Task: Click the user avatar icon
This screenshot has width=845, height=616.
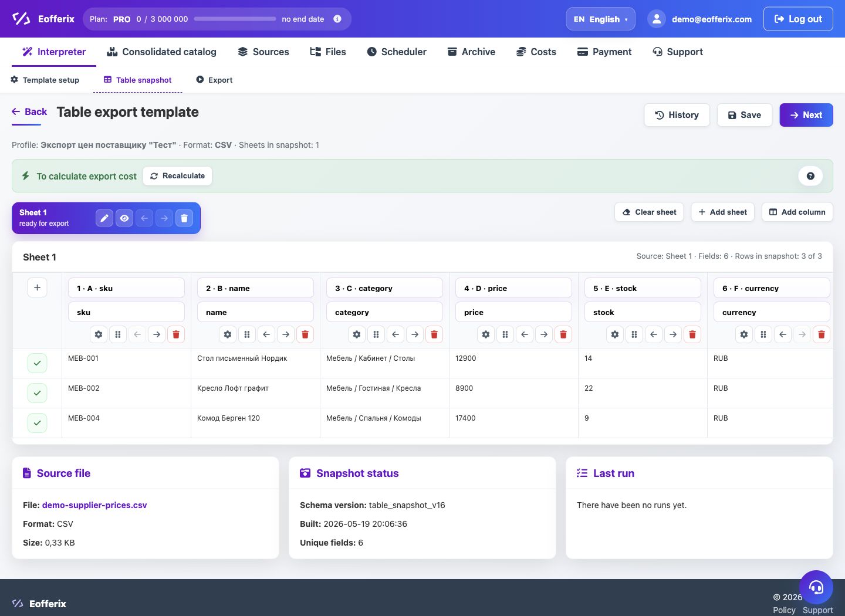Action: tap(657, 19)
